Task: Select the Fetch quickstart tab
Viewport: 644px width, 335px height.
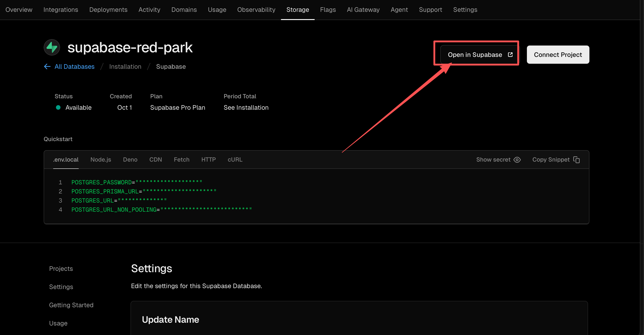Action: [181, 160]
